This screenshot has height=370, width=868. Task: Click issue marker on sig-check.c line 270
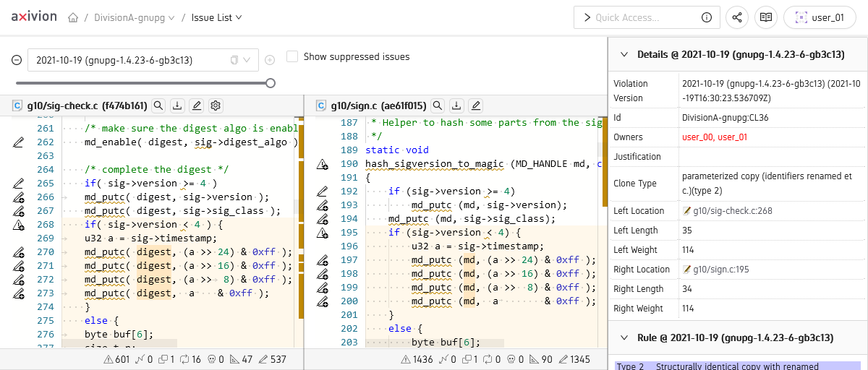point(18,252)
